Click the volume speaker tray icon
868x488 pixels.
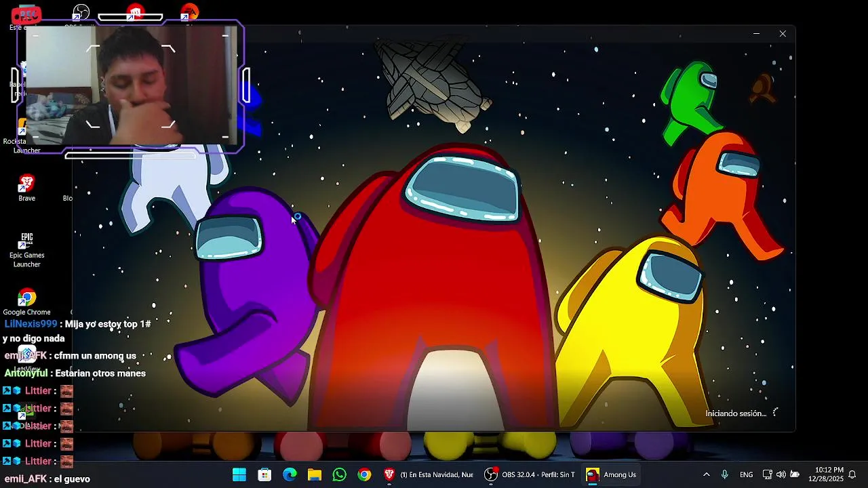click(x=781, y=474)
